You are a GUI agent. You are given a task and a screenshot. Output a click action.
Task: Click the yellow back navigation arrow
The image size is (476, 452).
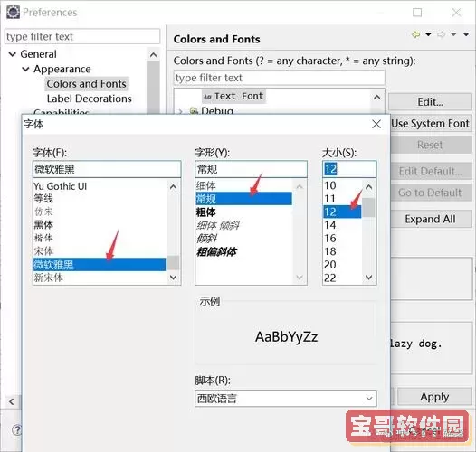point(415,34)
